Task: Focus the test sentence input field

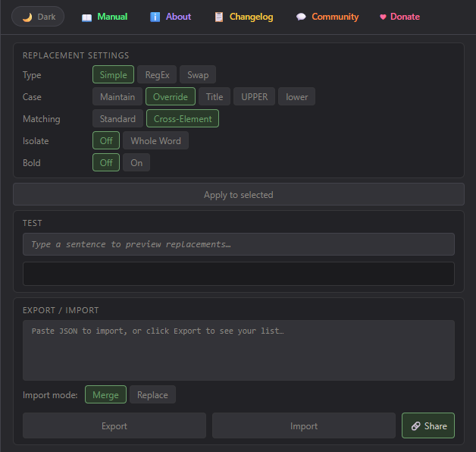Action: (239, 244)
